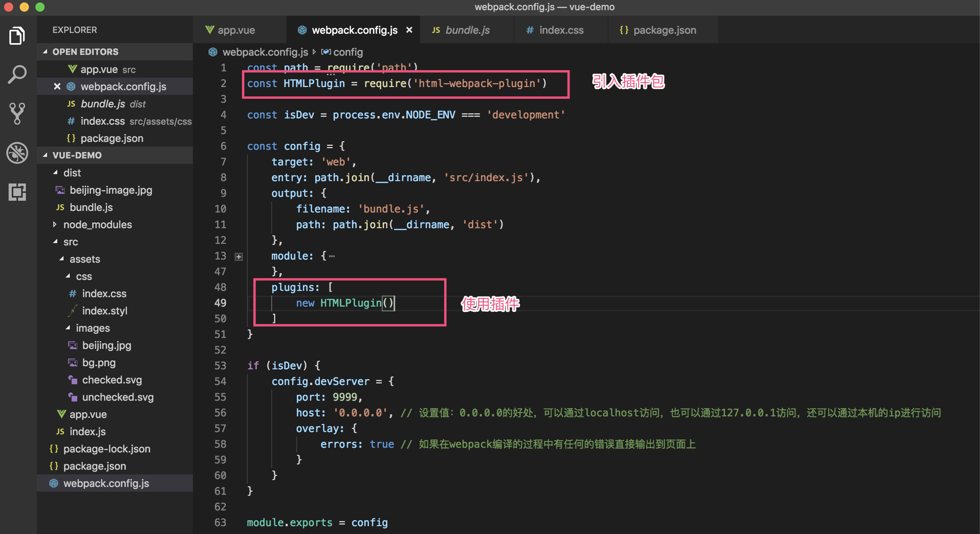
Task: Open the Debug view icon
Action: click(17, 153)
